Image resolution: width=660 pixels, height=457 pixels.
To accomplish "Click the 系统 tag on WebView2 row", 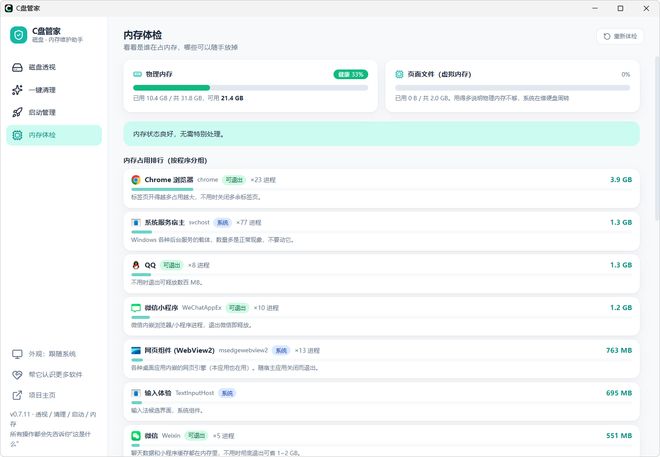I will tap(281, 351).
